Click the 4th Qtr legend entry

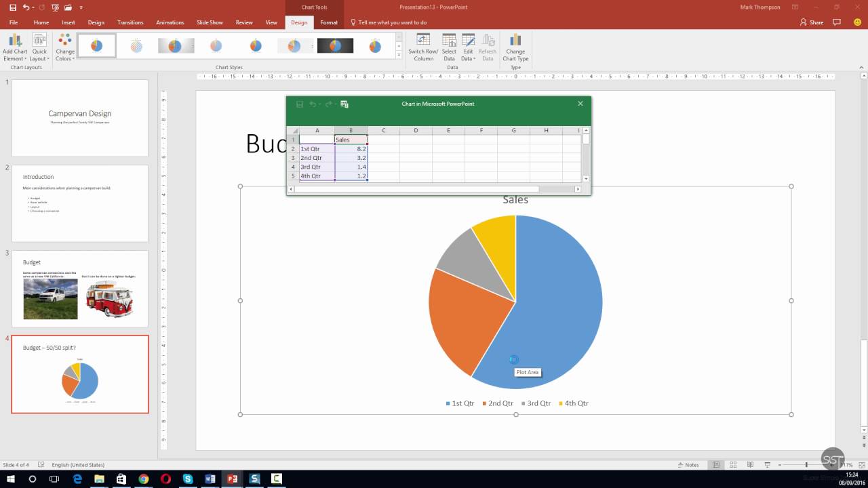574,403
